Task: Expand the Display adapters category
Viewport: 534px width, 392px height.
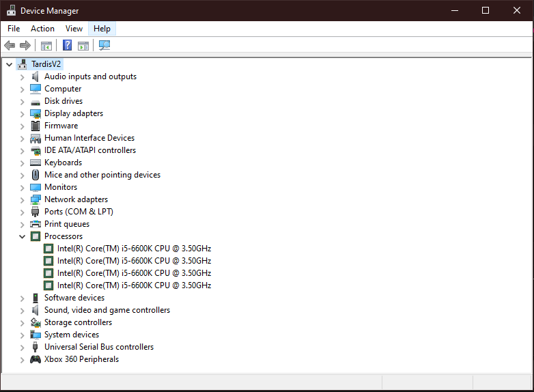Action: pyautogui.click(x=22, y=114)
